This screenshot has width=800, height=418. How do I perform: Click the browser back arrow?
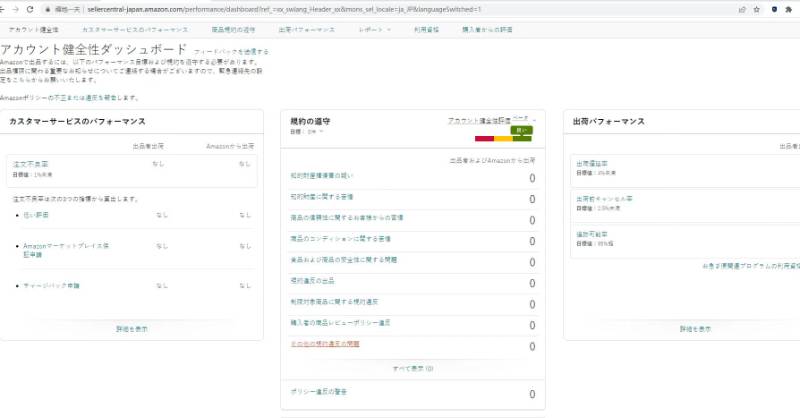pyautogui.click(x=2, y=9)
